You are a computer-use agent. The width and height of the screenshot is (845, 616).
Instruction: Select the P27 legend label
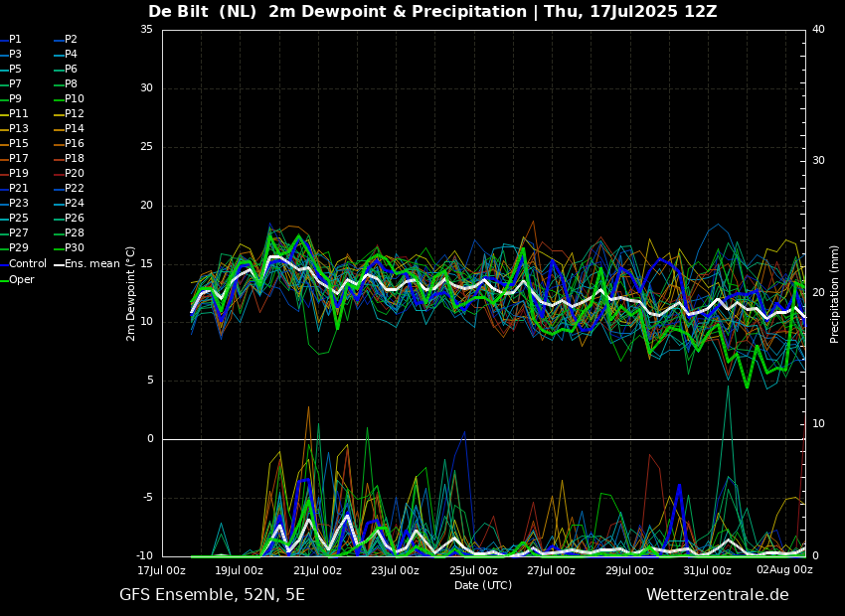[x=19, y=233]
